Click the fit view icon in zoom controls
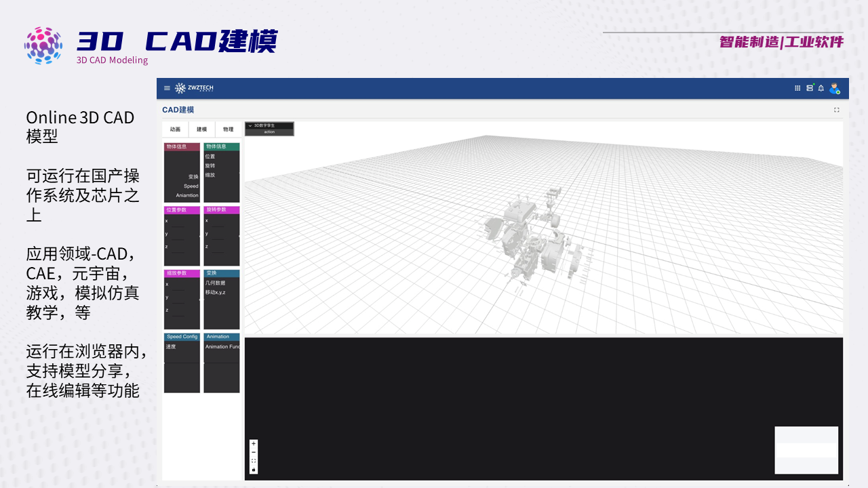The width and height of the screenshot is (868, 488). 254,461
